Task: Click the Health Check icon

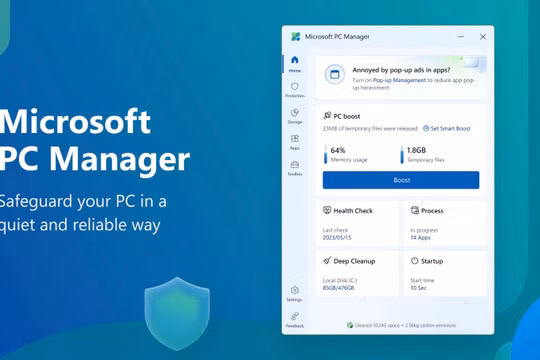Action: [x=327, y=210]
